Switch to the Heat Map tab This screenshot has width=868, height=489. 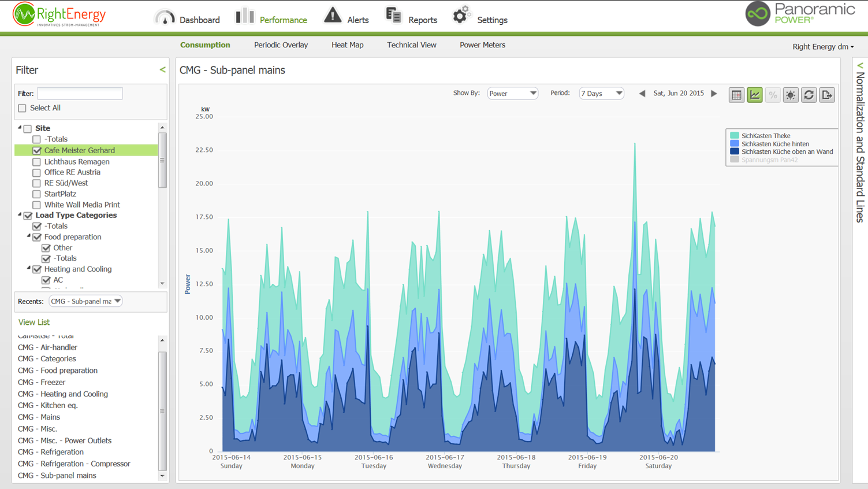347,45
